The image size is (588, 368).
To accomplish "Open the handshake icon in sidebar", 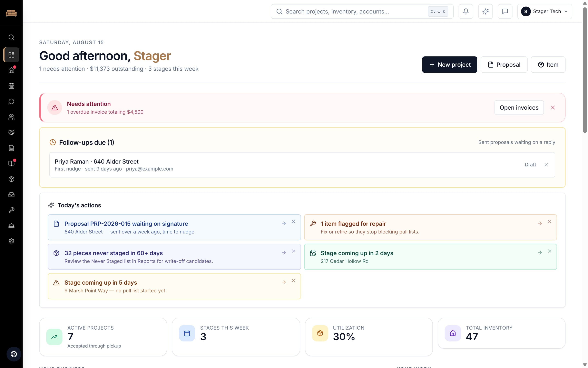I will 11,132.
